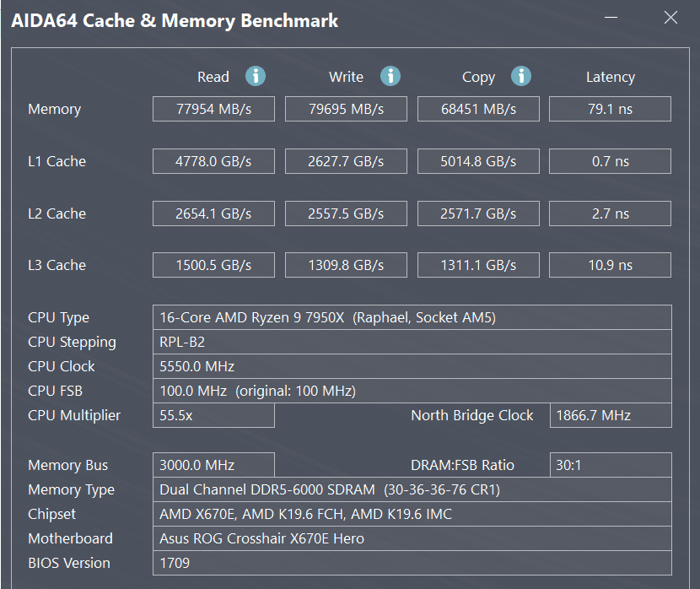Click the L1 Cache Read 4778.0 GB/s box
Image resolution: width=700 pixels, height=589 pixels.
point(213,161)
